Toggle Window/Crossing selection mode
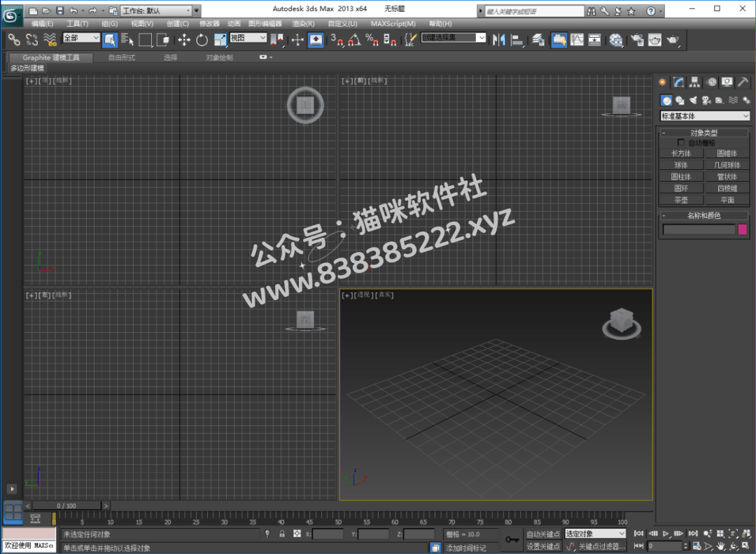This screenshot has height=554, width=756. (163, 40)
